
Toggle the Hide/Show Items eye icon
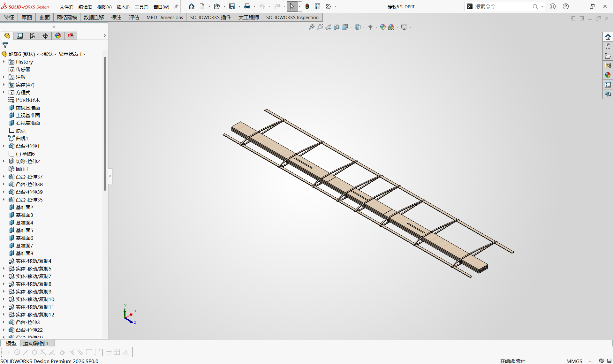pyautogui.click(x=370, y=27)
